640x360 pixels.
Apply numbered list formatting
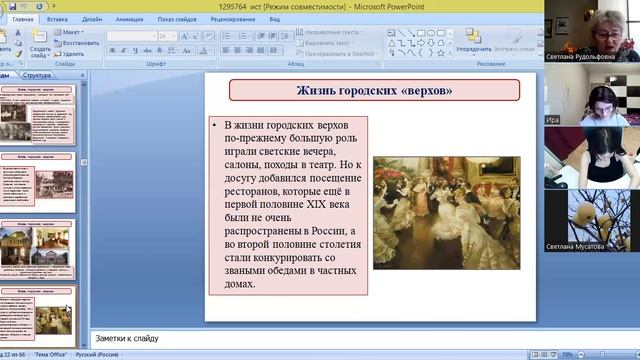point(244,36)
